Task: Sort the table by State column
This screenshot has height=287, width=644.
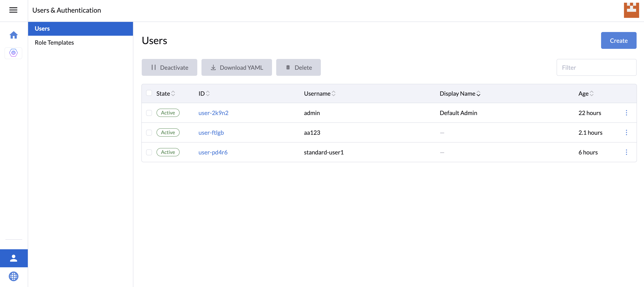Action: tap(165, 94)
